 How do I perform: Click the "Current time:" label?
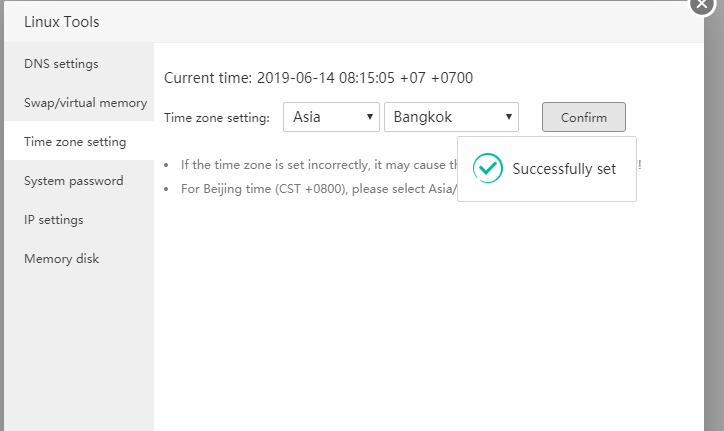click(x=208, y=77)
